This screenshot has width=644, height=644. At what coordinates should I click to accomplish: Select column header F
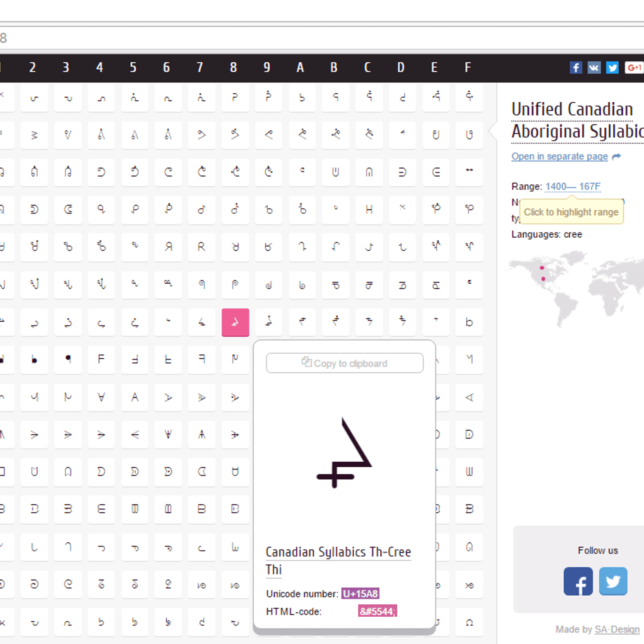click(x=468, y=68)
